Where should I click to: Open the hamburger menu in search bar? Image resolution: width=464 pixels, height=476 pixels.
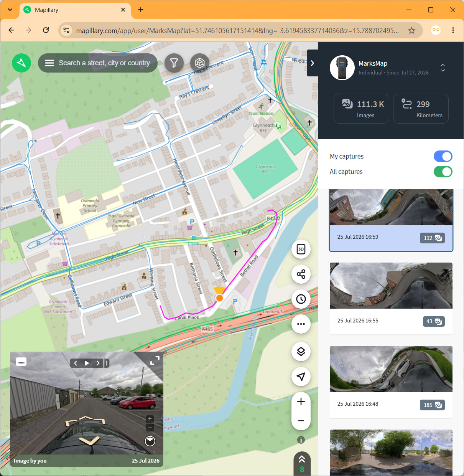49,63
